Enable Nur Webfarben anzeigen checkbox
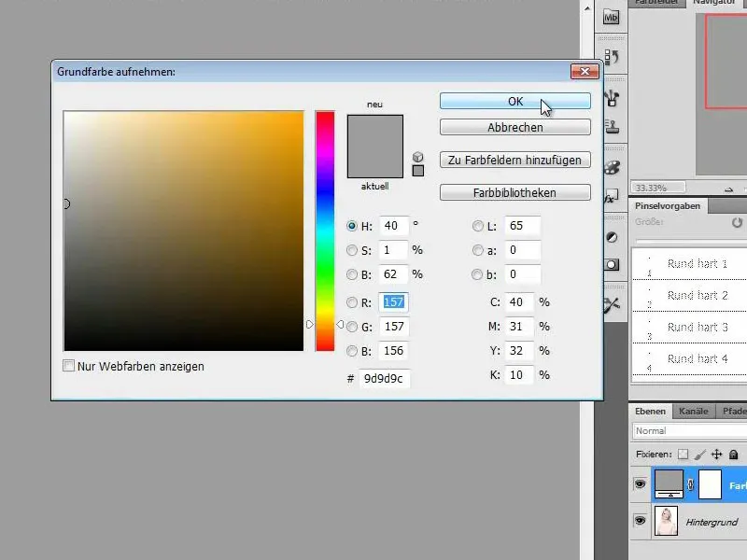The width and height of the screenshot is (747, 560). pyautogui.click(x=68, y=367)
